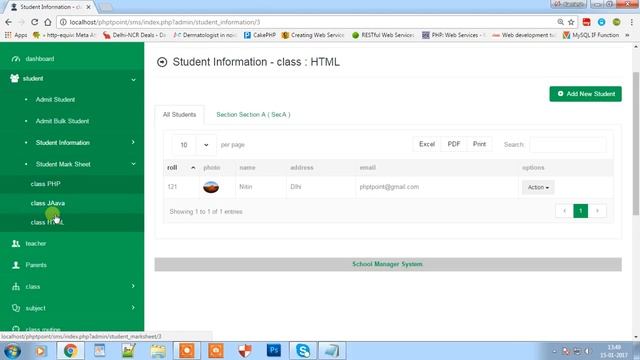Screen dimensions: 640x360
Task: Open Skype from the taskbar
Action: pyautogui.click(x=302, y=351)
